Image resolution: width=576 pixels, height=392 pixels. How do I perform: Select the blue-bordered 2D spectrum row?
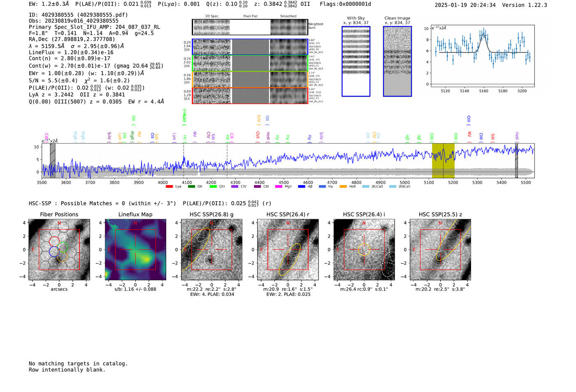(x=250, y=47)
